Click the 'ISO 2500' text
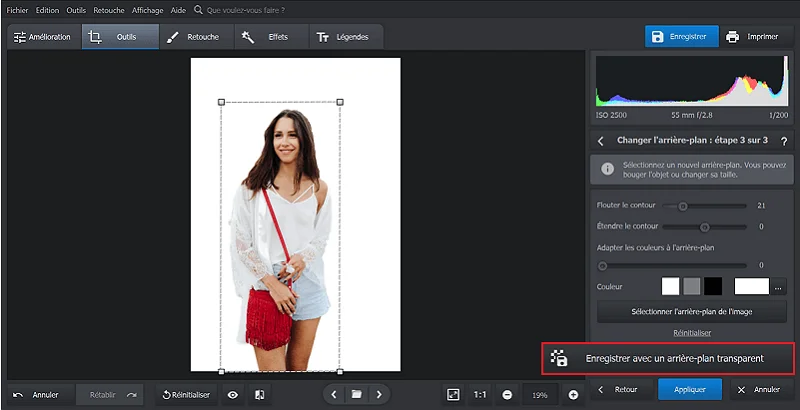The image size is (800, 410). 612,116
